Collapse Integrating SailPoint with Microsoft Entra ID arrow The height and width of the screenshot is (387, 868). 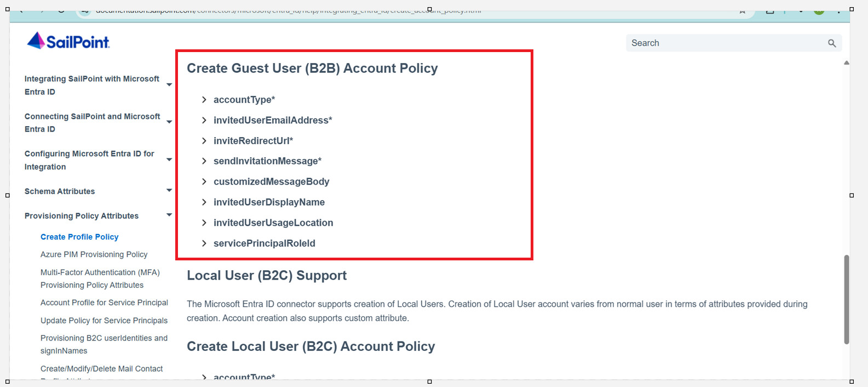click(169, 85)
